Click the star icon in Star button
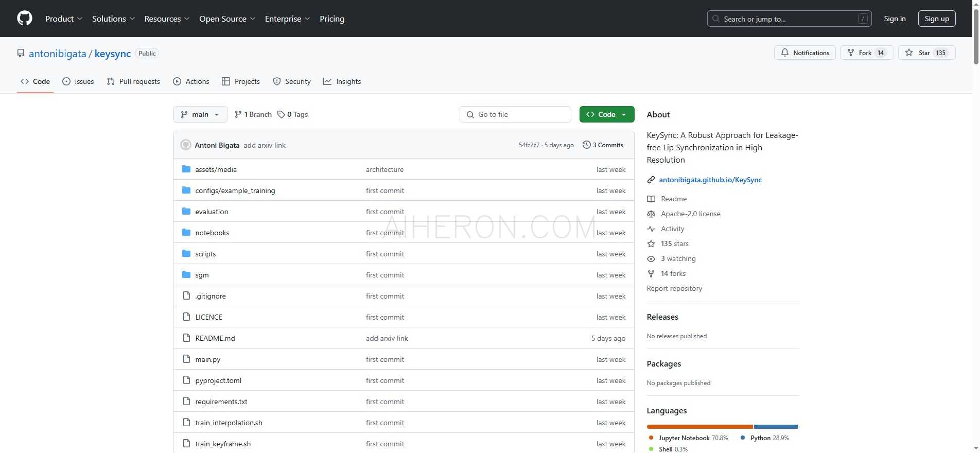Viewport: 980px width, 453px height. coord(909,53)
